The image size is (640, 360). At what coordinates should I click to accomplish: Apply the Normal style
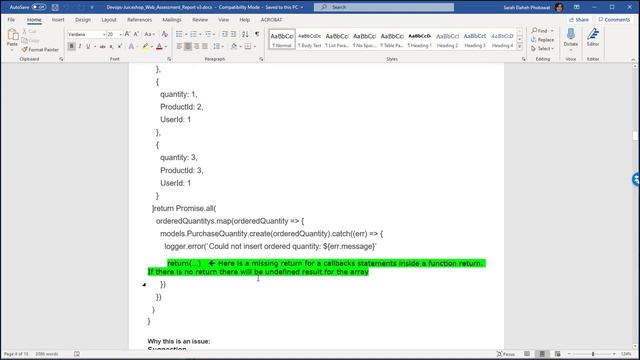tap(282, 40)
